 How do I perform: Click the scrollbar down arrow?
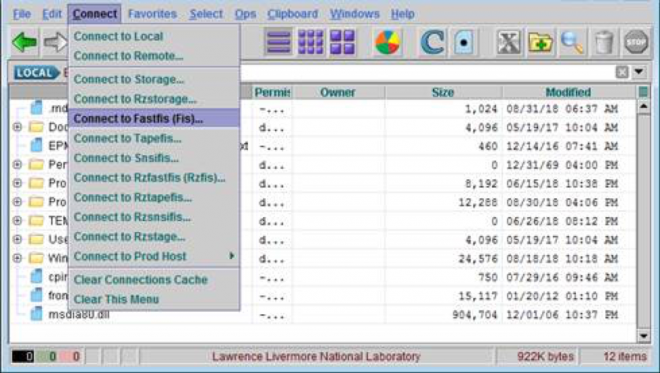643,336
